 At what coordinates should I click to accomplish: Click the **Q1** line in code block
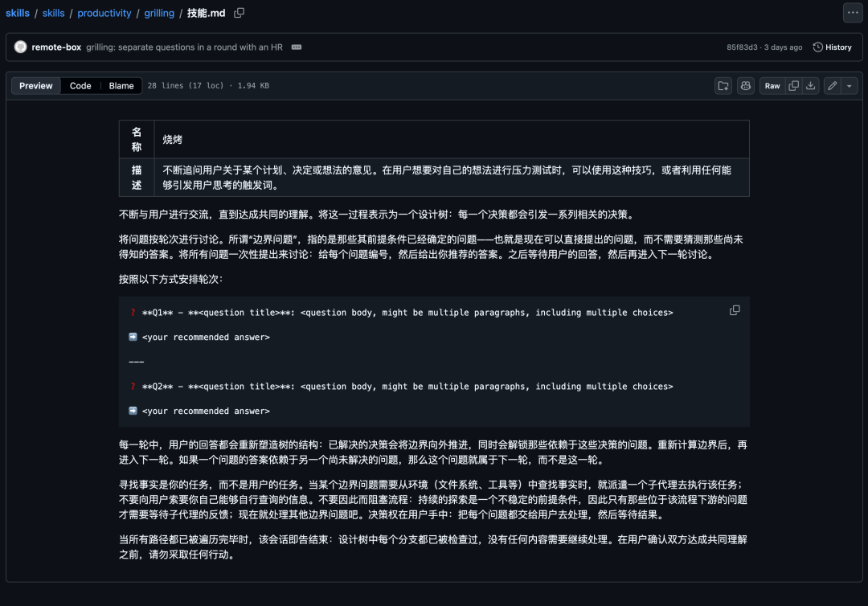click(x=401, y=313)
